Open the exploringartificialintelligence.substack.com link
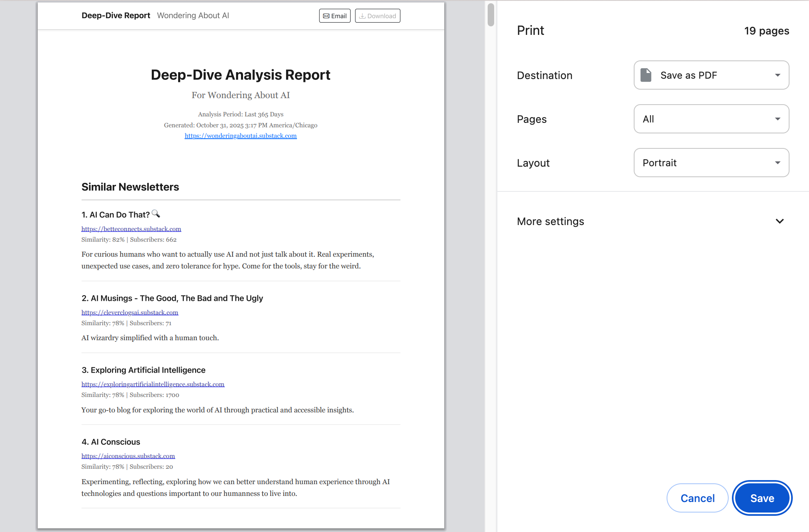809x532 pixels. pos(153,384)
